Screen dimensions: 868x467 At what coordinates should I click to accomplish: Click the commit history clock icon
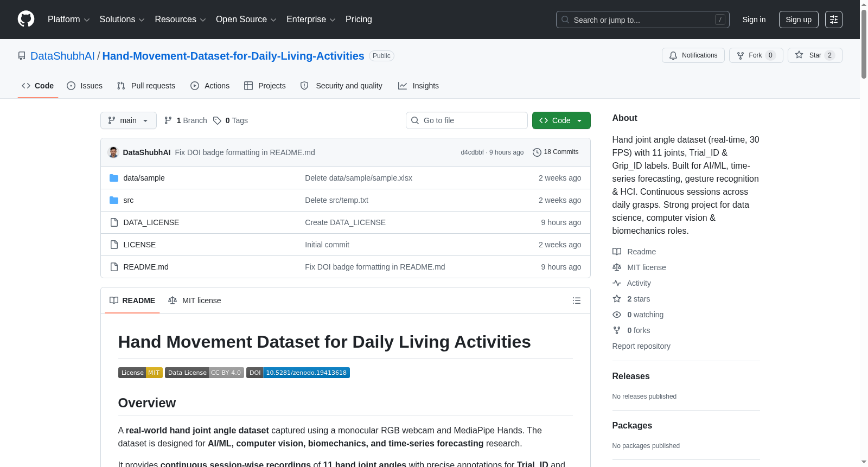(537, 152)
